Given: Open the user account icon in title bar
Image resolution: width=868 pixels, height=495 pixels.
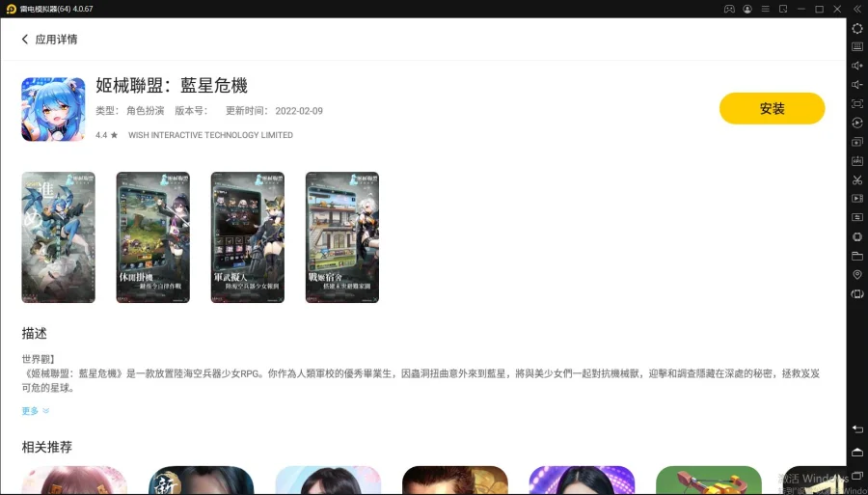Looking at the screenshot, I should point(747,9).
